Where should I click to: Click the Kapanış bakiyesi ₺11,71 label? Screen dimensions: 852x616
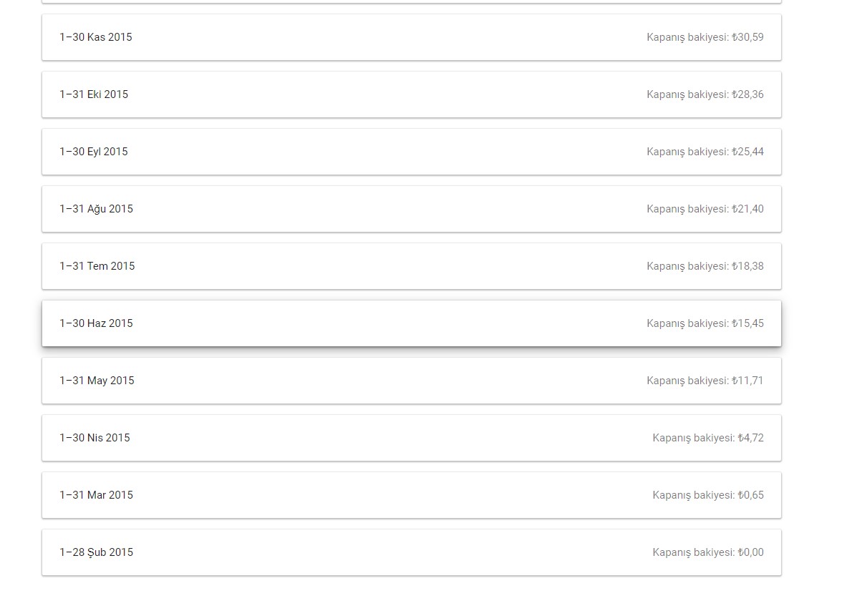click(x=705, y=381)
